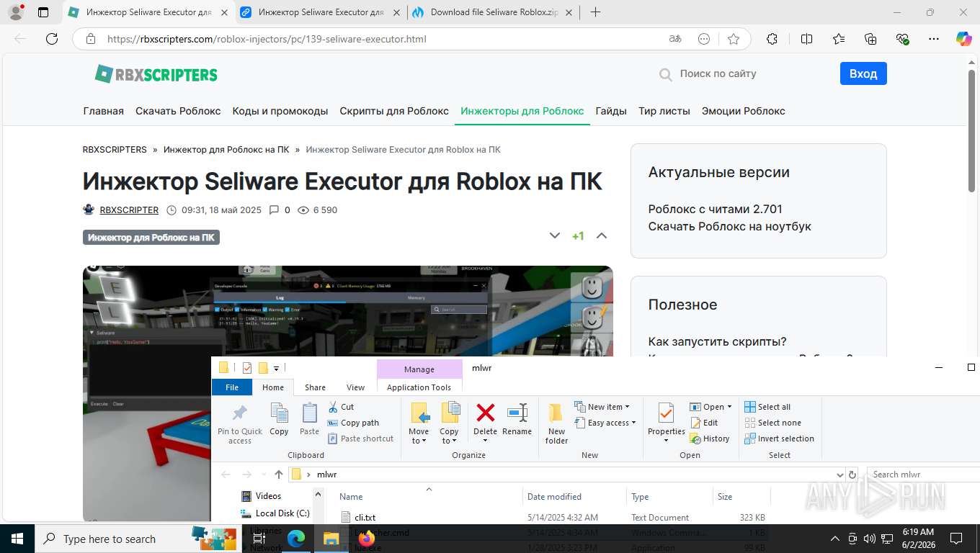This screenshot has width=980, height=553.
Task: Open Гайды in site navigation
Action: tap(611, 111)
